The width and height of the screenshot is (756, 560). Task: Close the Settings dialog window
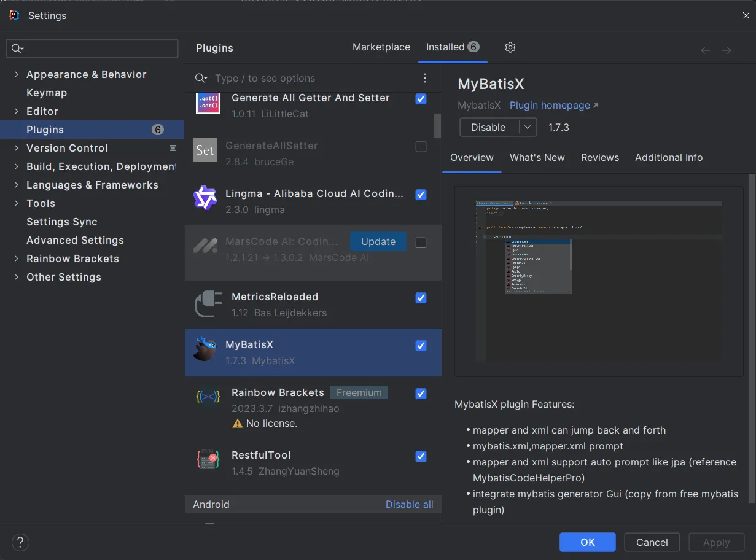[x=746, y=16]
